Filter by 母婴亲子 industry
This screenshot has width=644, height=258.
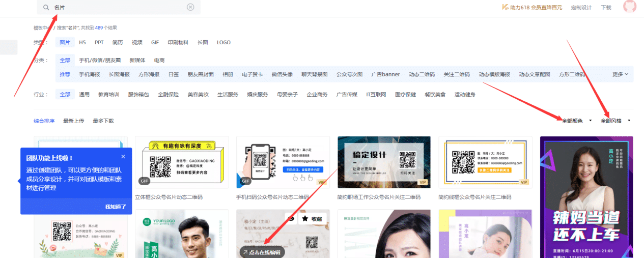pyautogui.click(x=287, y=95)
